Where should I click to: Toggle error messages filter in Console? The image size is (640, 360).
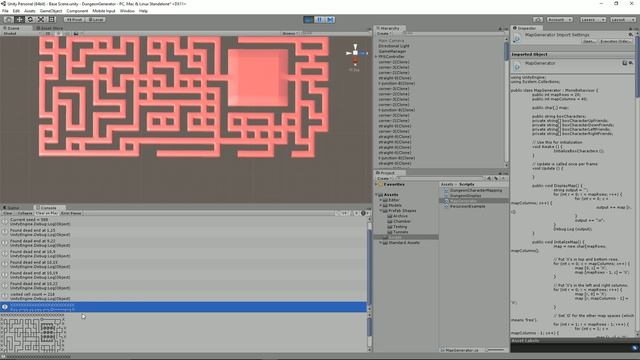pyautogui.click(x=364, y=213)
